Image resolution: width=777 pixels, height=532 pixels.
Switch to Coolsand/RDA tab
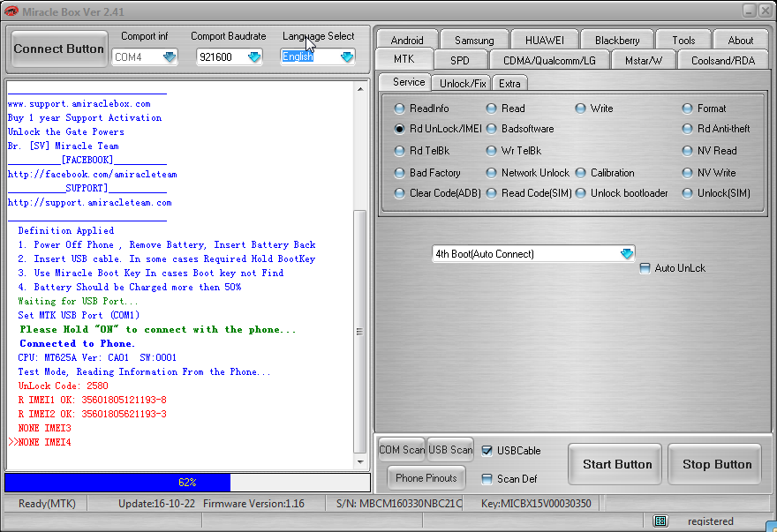(x=723, y=60)
